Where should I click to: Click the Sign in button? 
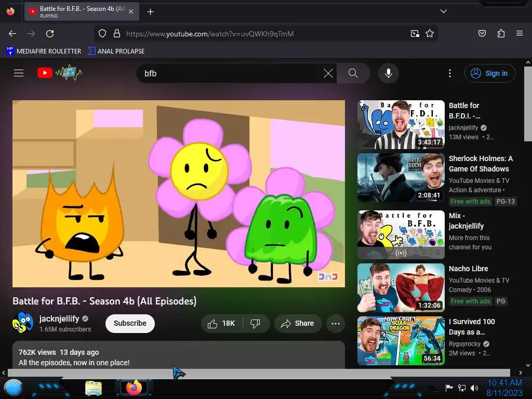tap(490, 73)
